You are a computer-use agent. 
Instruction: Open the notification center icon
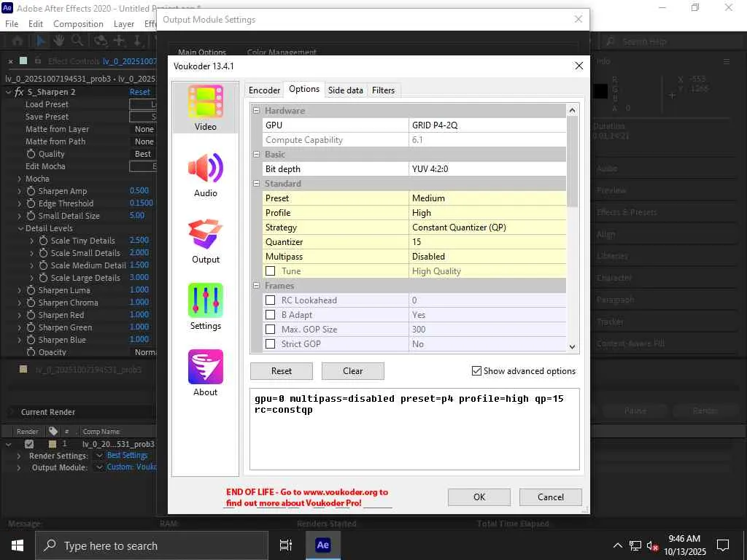pos(723,545)
